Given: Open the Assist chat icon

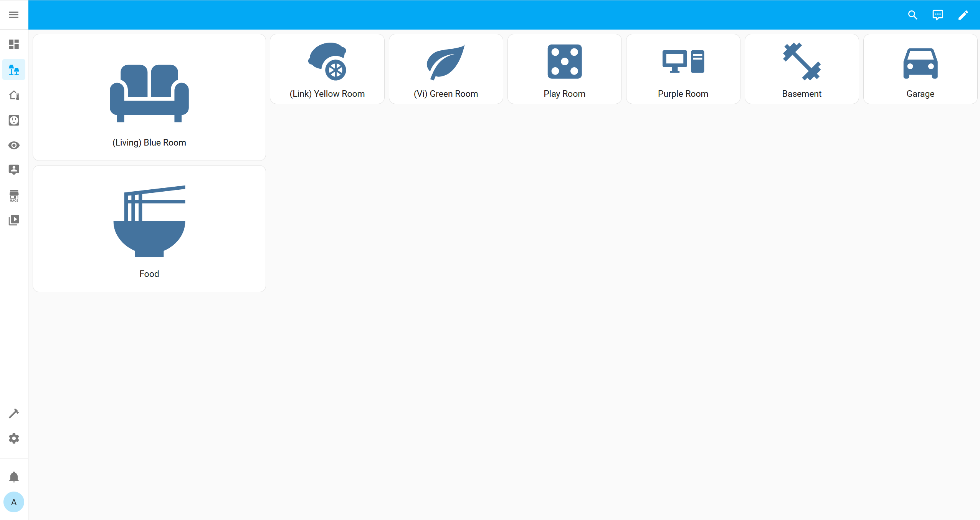Looking at the screenshot, I should (x=937, y=15).
